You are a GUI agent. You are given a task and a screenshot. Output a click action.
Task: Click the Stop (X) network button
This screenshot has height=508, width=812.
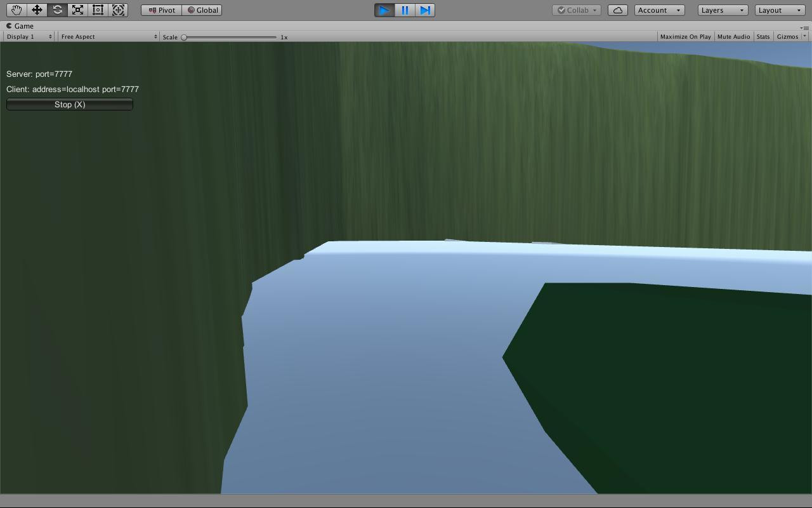tap(70, 104)
